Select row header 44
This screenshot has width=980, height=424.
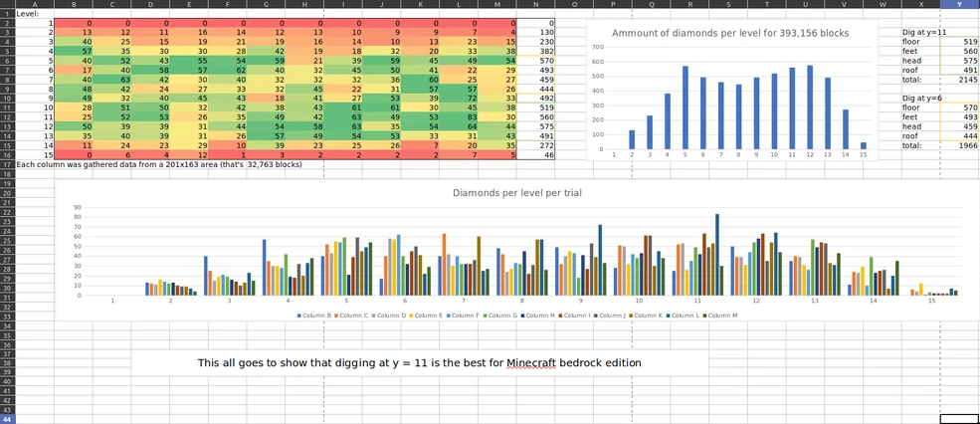[6, 419]
